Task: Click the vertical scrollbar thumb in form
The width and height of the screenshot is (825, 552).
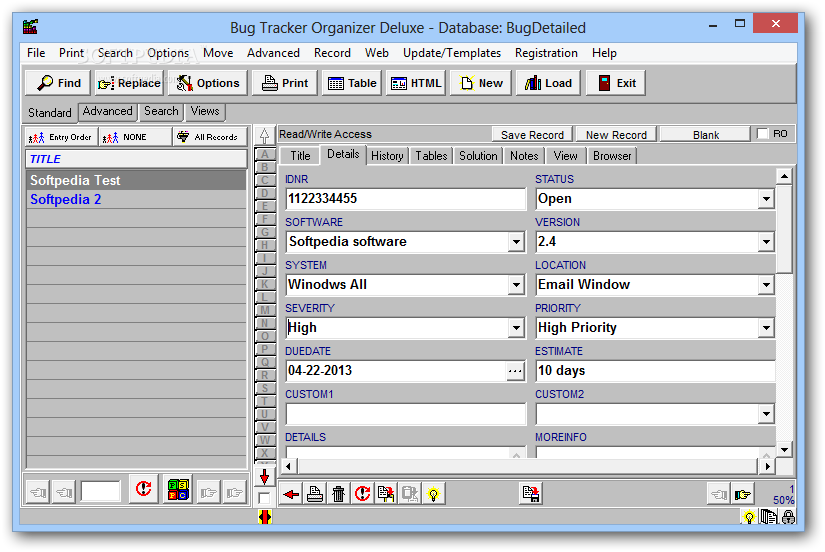Action: [x=784, y=228]
